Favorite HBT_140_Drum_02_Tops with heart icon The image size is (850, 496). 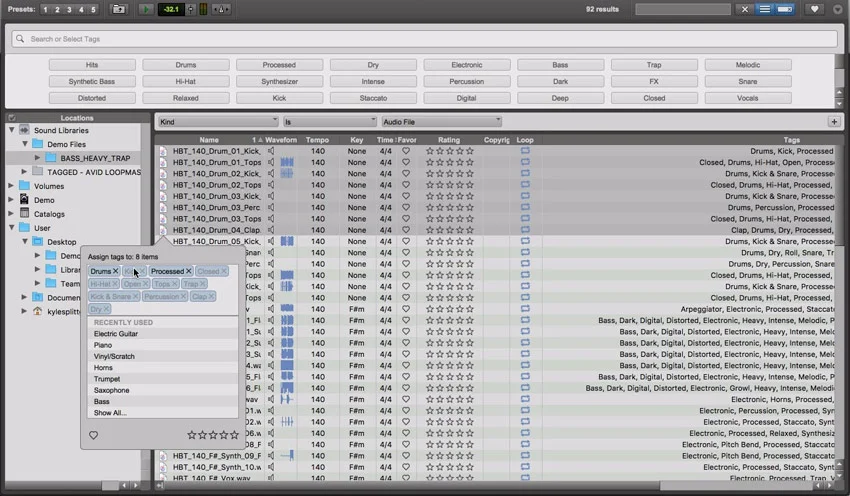405,185
